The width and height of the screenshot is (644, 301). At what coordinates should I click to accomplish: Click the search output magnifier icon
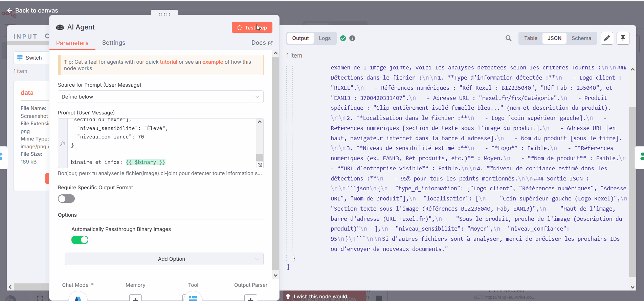pyautogui.click(x=508, y=38)
